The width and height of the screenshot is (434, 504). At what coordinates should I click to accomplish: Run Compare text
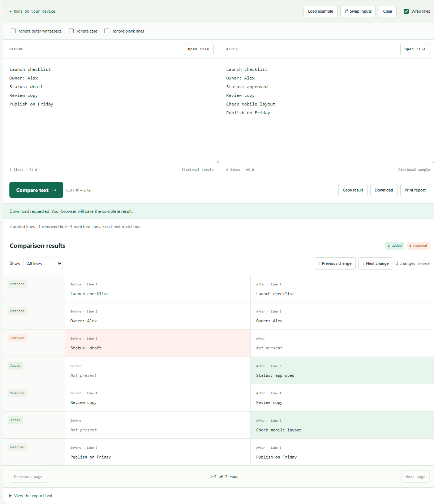[36, 190]
